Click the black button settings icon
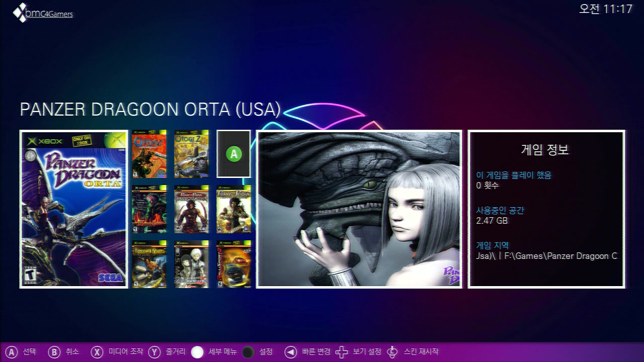The width and height of the screenshot is (644, 362). [x=248, y=352]
